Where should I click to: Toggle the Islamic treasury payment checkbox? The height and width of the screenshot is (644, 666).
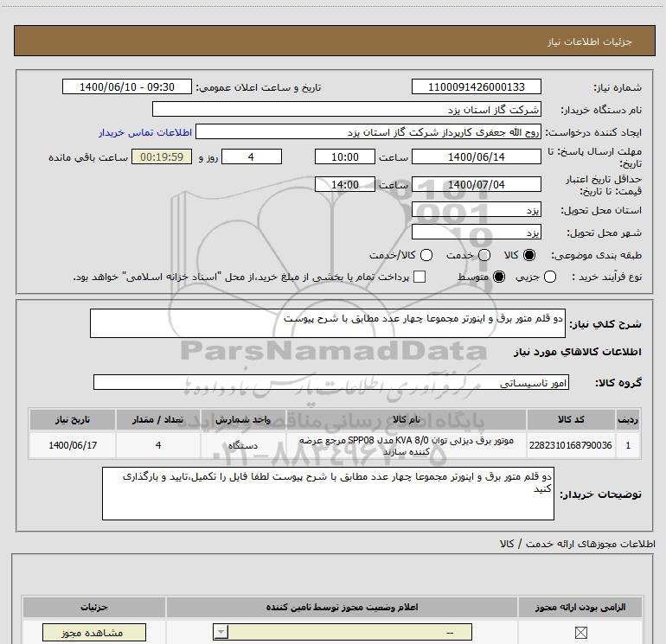tap(419, 277)
